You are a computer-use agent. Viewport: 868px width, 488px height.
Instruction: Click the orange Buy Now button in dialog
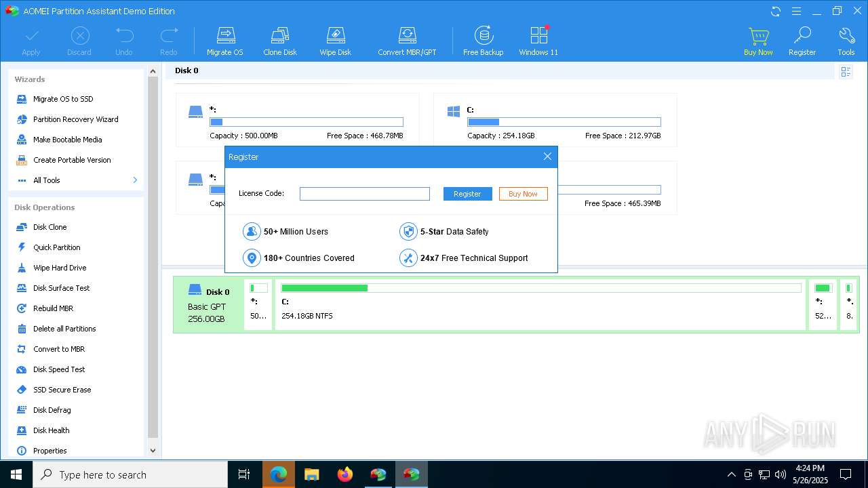click(523, 194)
